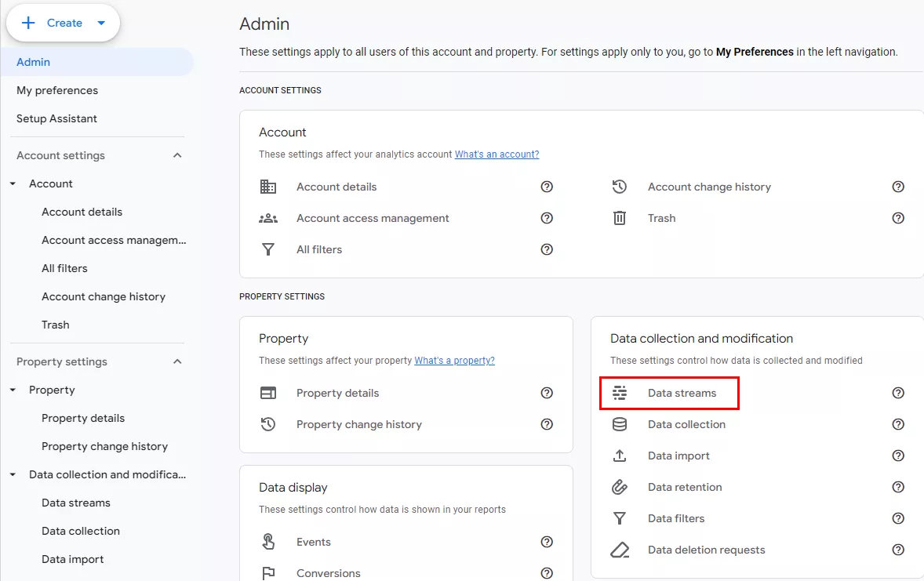The height and width of the screenshot is (581, 924).
Task: Open help for All filters
Action: click(x=547, y=249)
